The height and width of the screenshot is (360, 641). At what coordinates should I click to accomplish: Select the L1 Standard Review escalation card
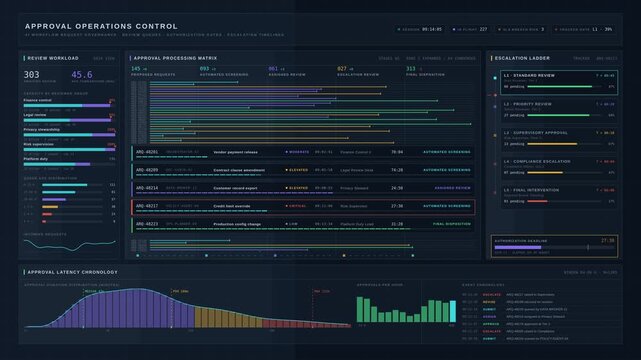click(x=559, y=83)
